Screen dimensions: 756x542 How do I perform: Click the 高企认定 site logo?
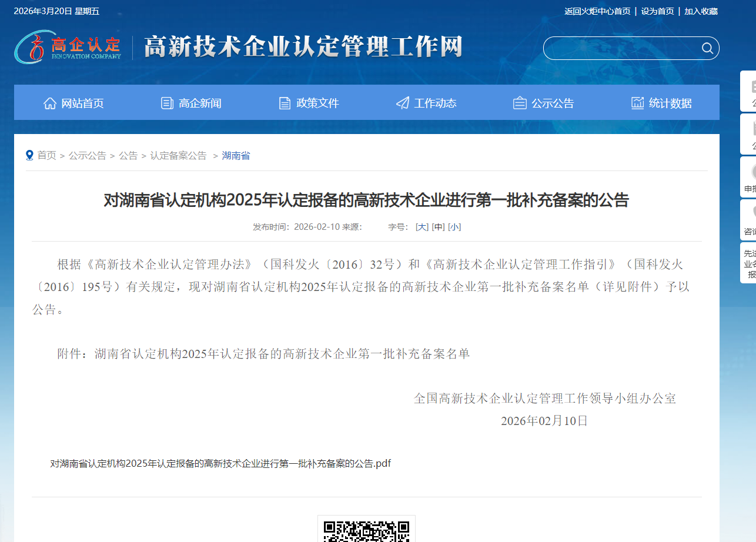coord(68,47)
